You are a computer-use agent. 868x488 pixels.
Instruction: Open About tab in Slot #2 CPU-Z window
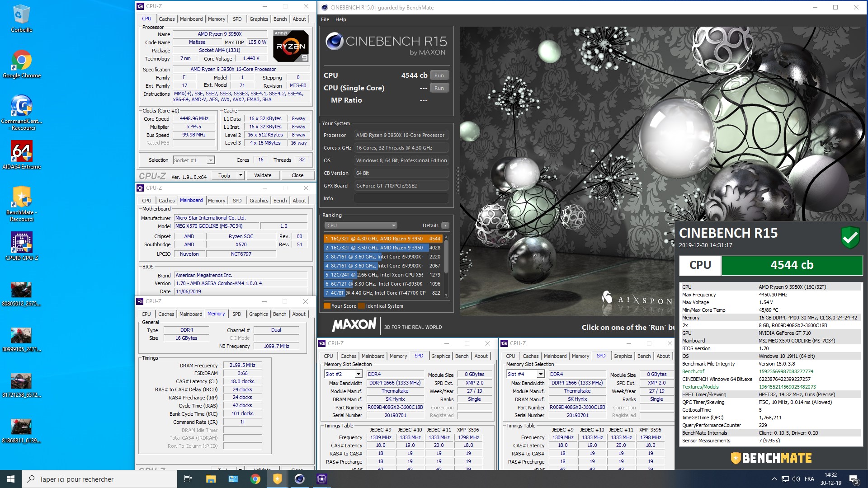pyautogui.click(x=481, y=356)
